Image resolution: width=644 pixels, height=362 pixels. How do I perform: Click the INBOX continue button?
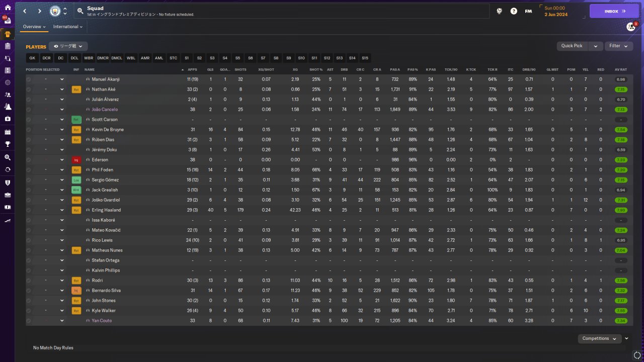click(614, 11)
